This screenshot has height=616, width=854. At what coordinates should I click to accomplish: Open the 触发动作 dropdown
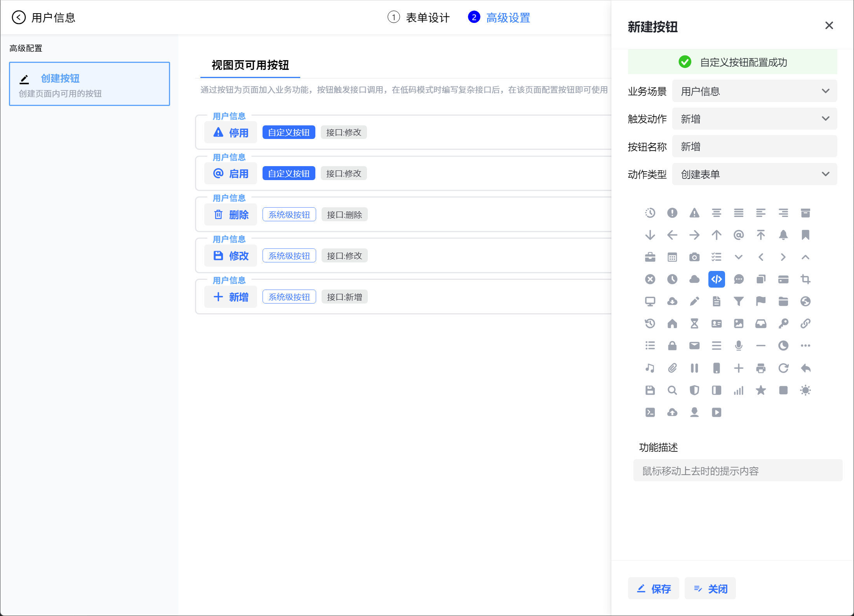tap(755, 119)
